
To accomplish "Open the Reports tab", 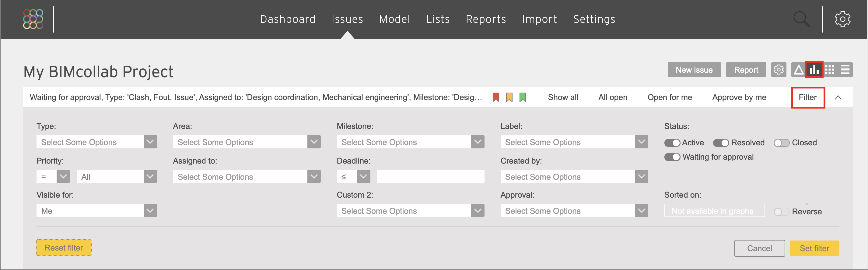I will coord(486,19).
